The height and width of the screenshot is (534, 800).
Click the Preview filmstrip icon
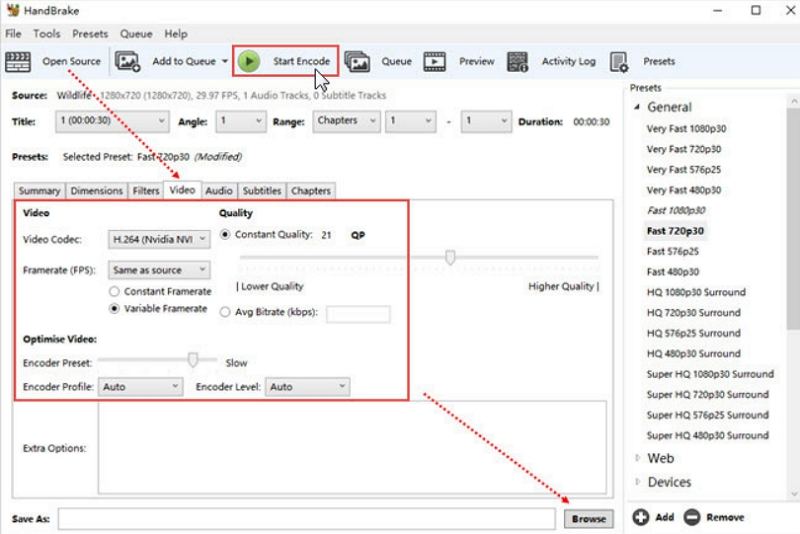[435, 62]
